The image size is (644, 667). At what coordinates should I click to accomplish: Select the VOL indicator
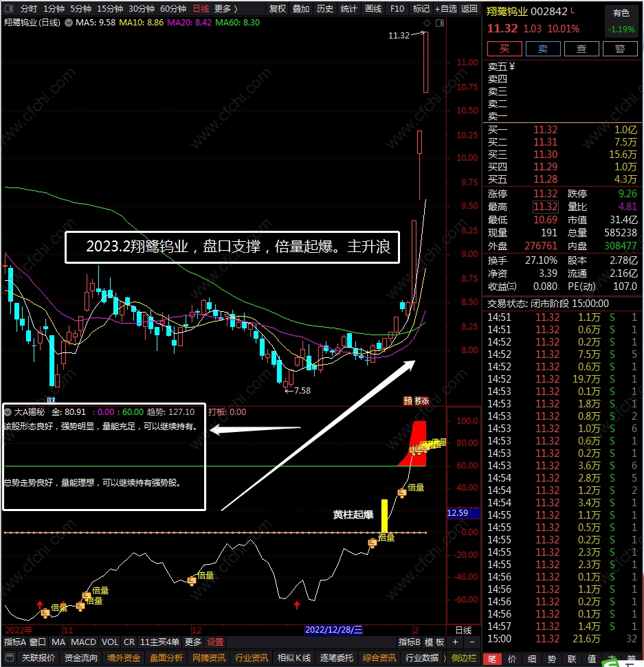point(110,642)
